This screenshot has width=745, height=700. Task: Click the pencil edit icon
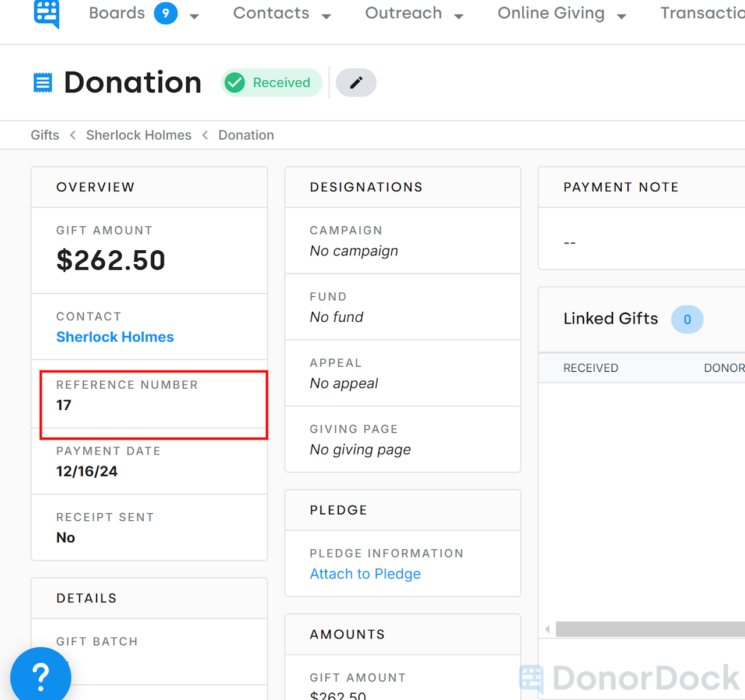click(x=356, y=83)
